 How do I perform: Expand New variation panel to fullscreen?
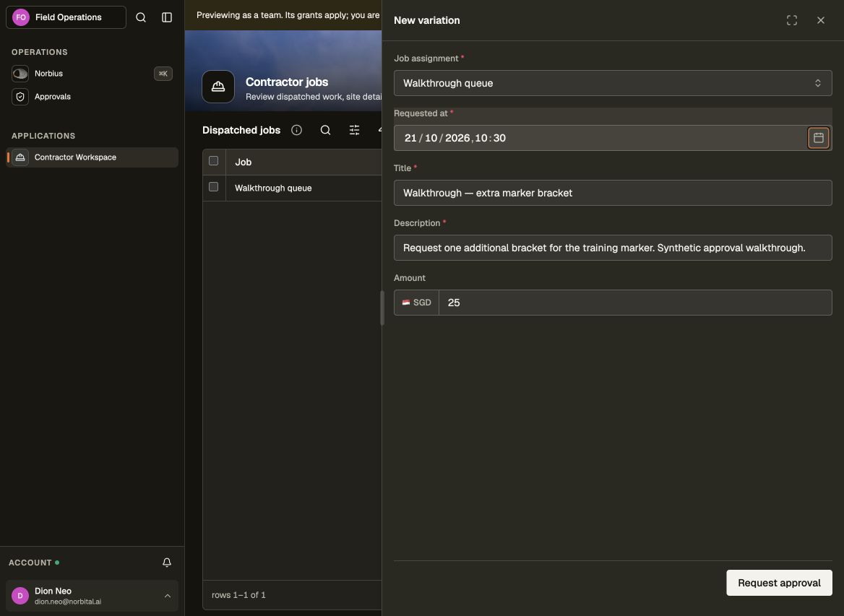point(792,20)
